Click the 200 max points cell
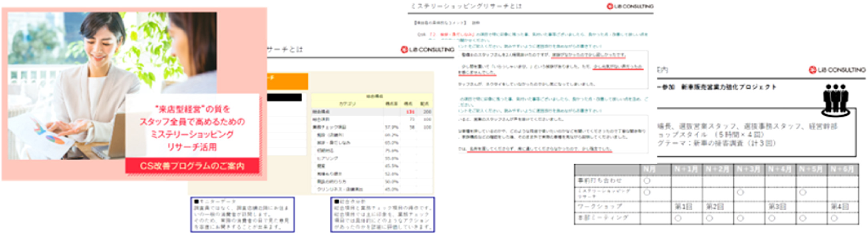 pos(427,112)
